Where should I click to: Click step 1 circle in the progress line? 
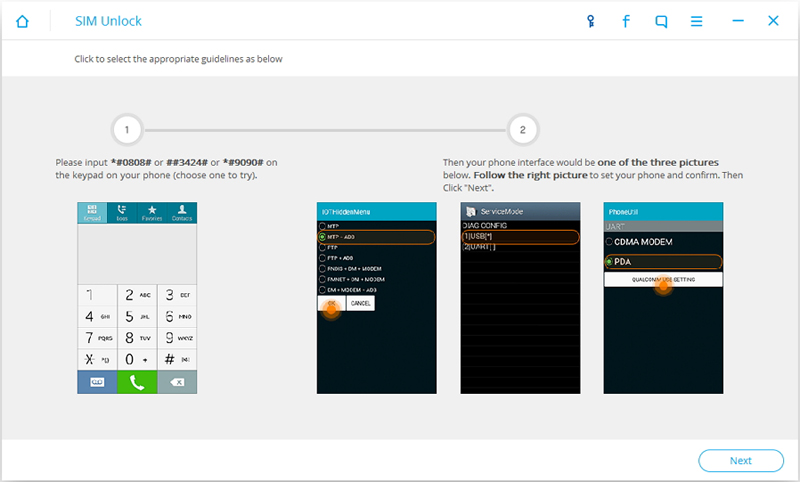(127, 130)
